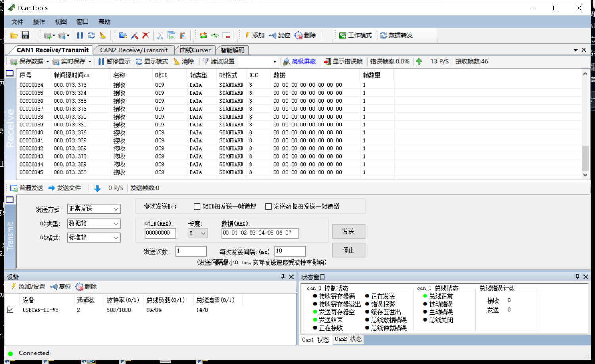Click the 发送 send button
The width and height of the screenshot is (595, 364).
click(349, 231)
